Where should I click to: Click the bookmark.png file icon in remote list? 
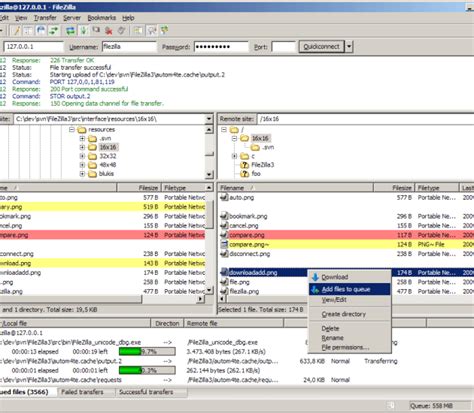point(224,216)
